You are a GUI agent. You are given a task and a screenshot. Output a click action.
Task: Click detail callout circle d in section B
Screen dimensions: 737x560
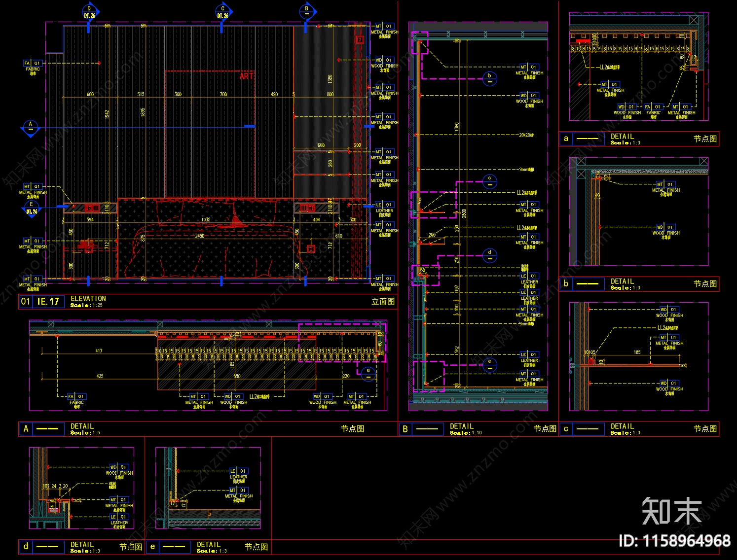tap(489, 255)
